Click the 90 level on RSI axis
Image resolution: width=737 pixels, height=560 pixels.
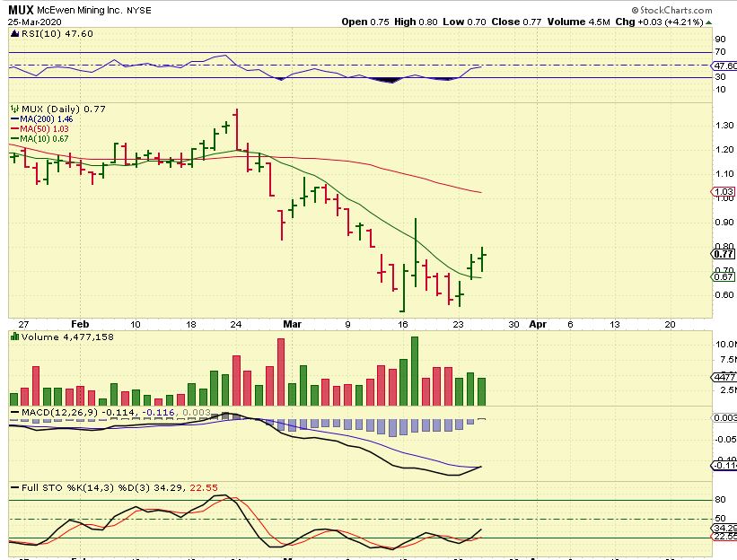[x=720, y=39]
